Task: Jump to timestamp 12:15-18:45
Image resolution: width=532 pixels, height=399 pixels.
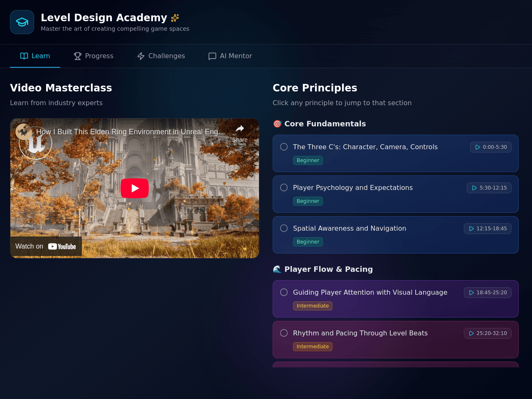Action: click(x=488, y=229)
